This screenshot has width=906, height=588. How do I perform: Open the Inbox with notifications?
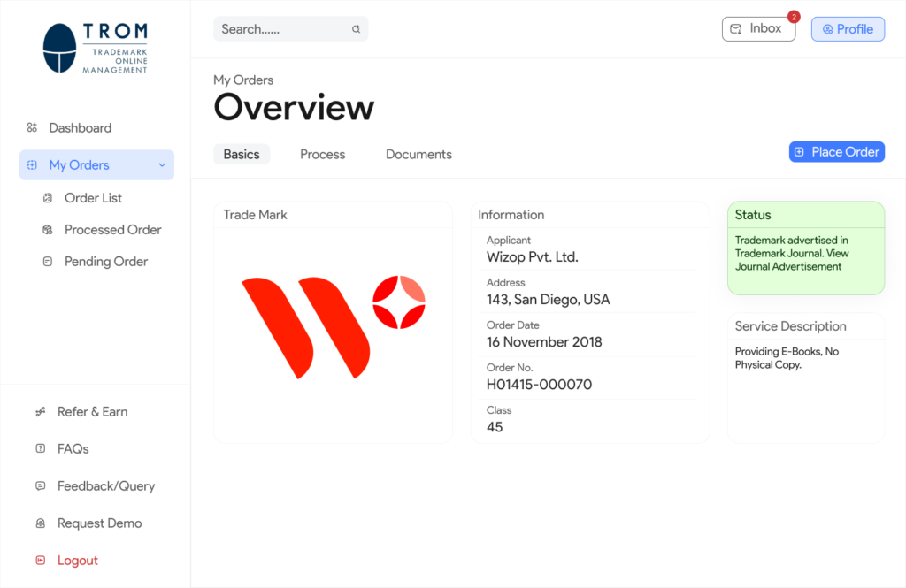(x=758, y=29)
